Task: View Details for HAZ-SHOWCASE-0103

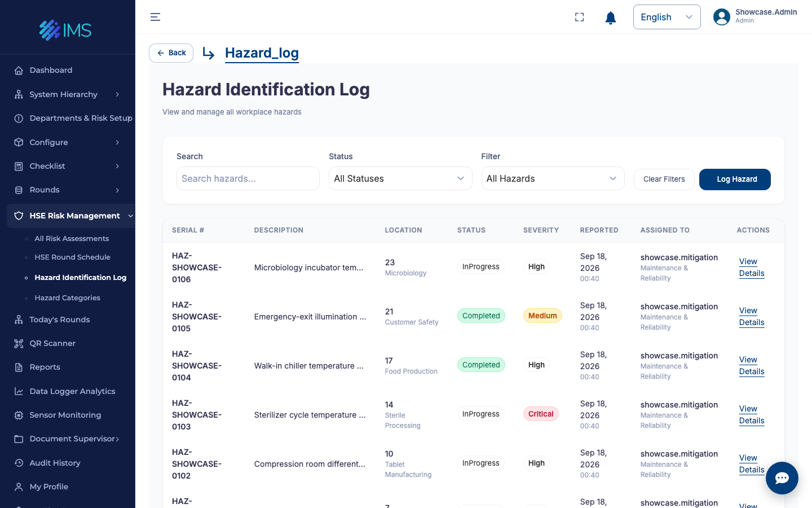Action: [752, 415]
